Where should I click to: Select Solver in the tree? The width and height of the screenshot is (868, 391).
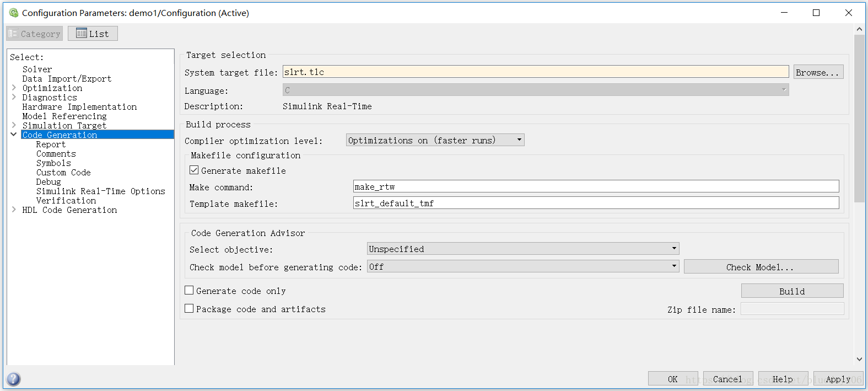tap(37, 69)
